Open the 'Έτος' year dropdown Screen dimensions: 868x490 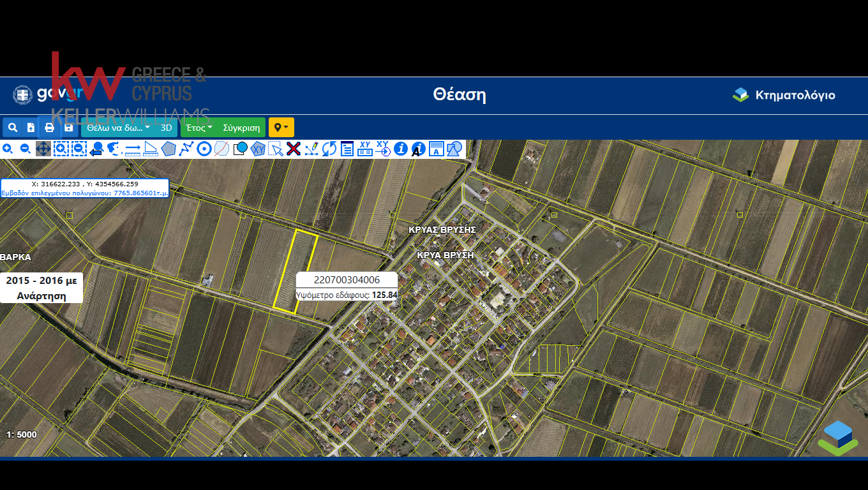[199, 128]
